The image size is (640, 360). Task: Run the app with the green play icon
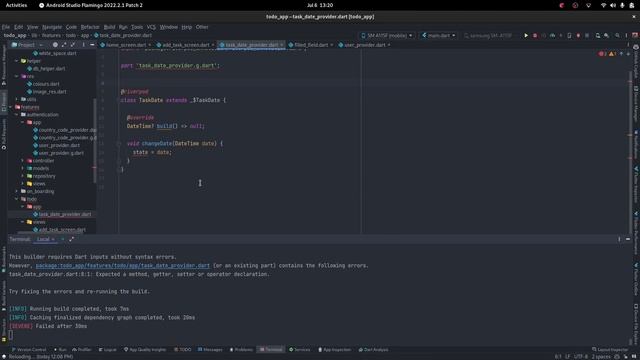(x=526, y=36)
